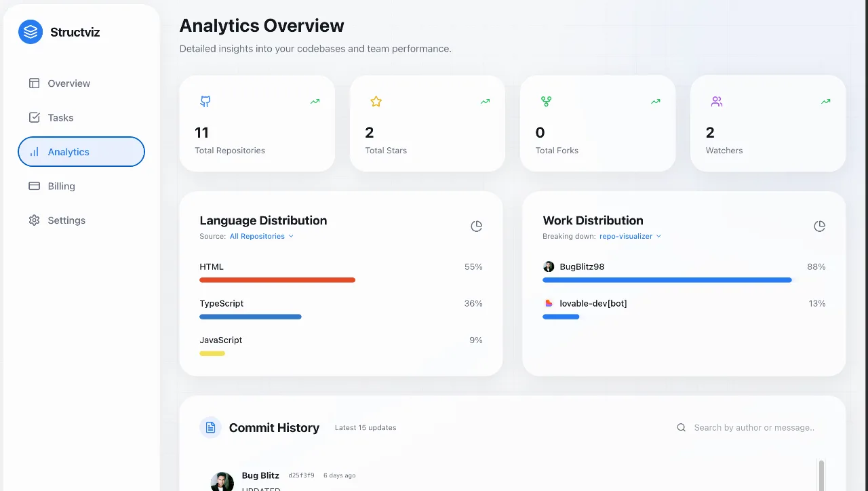
Task: Click the JavaScript yellow progress bar
Action: coord(212,353)
